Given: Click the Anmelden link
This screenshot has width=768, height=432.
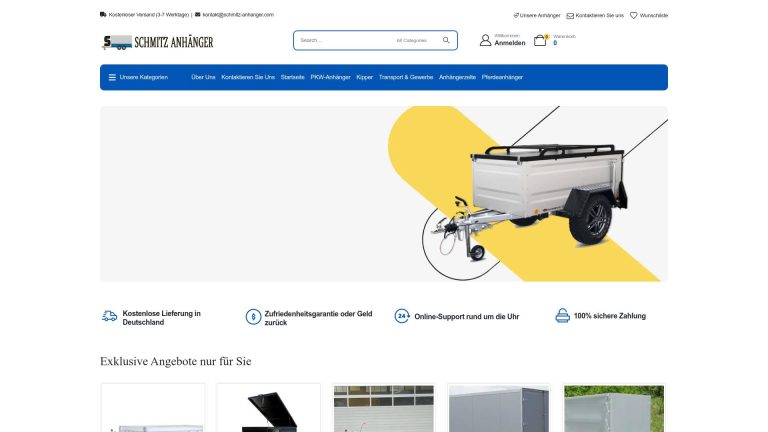Looking at the screenshot, I should coord(509,43).
